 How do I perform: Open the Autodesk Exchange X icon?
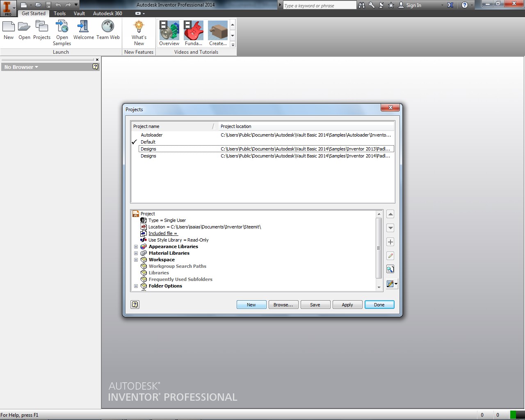450,5
